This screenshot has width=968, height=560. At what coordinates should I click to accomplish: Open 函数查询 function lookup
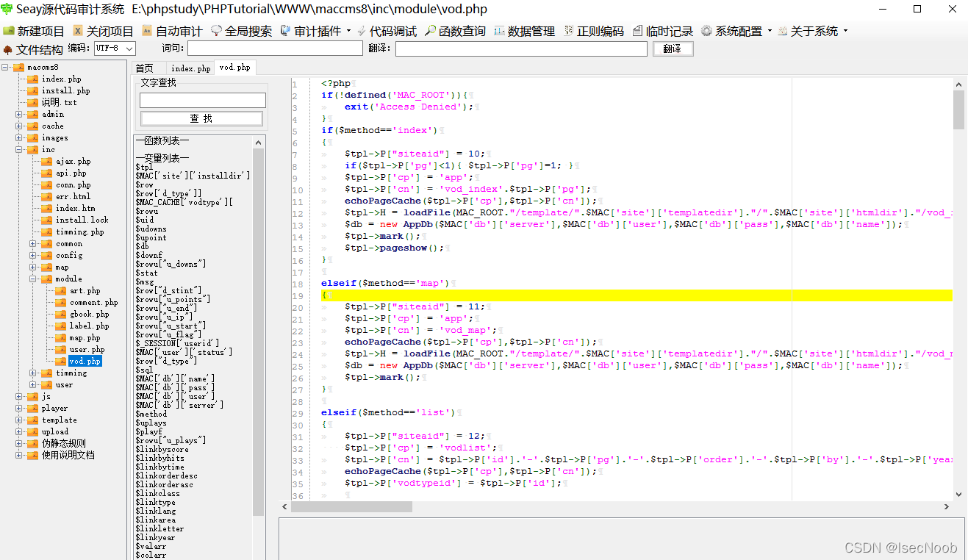click(x=456, y=32)
